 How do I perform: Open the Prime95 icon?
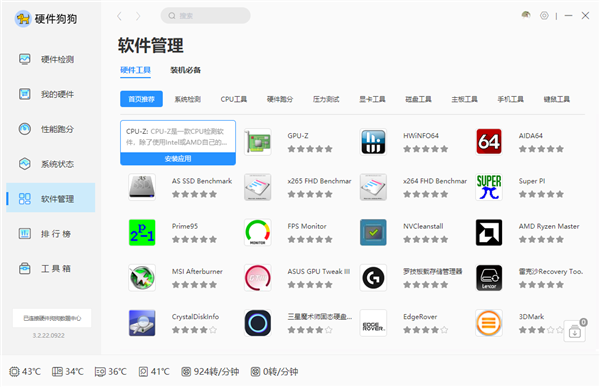(x=142, y=232)
